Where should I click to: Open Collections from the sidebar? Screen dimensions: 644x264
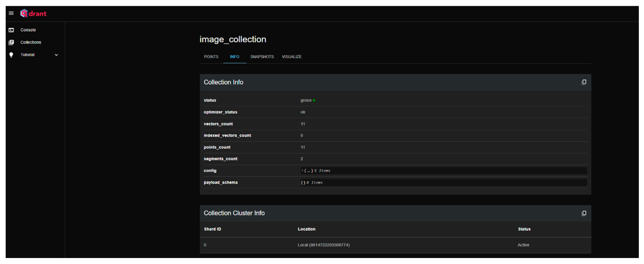coord(31,42)
